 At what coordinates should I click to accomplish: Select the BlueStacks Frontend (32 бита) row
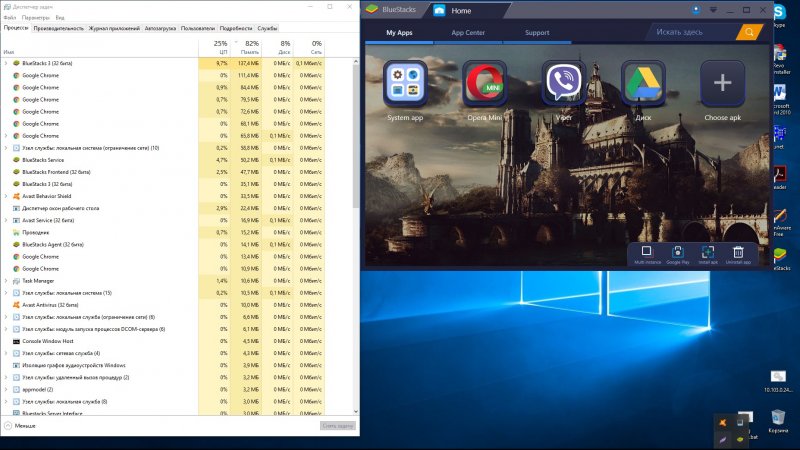(163, 172)
